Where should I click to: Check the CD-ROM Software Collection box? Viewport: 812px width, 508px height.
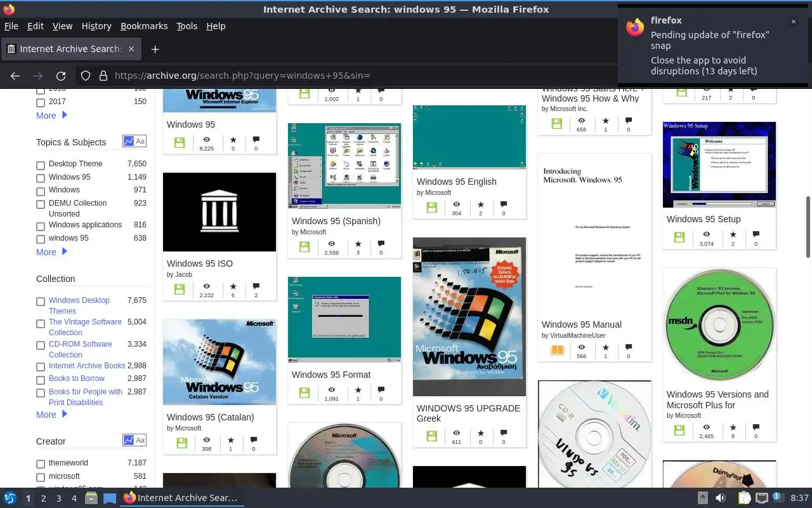(x=41, y=345)
